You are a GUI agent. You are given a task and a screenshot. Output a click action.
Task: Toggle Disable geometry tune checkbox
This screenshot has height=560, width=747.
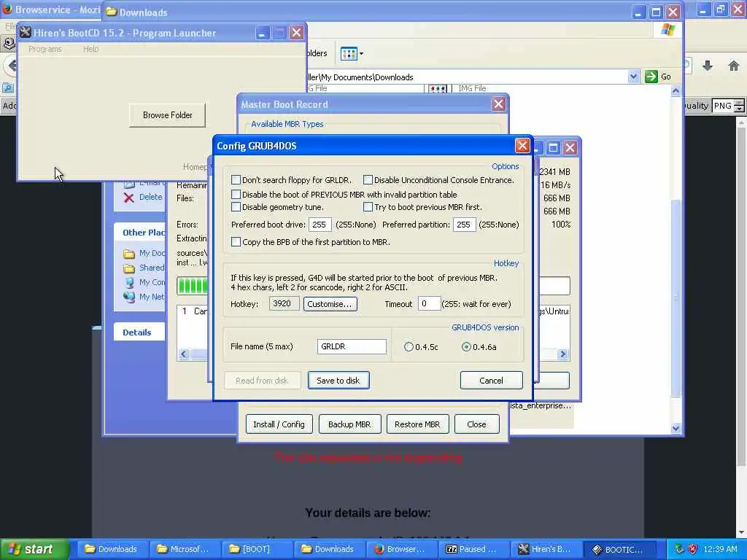pyautogui.click(x=236, y=207)
